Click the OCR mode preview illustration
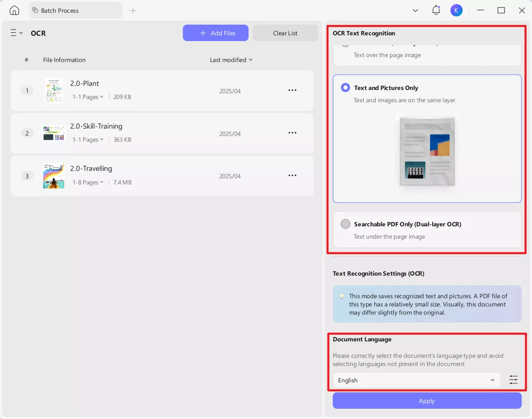The image size is (532, 419). click(x=427, y=151)
